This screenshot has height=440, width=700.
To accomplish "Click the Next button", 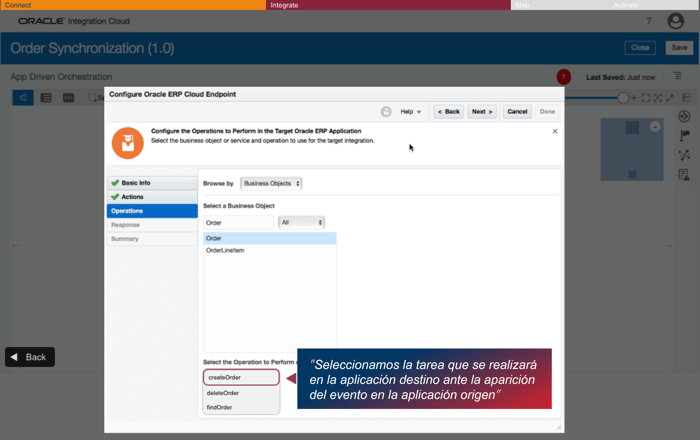I will (x=482, y=112).
